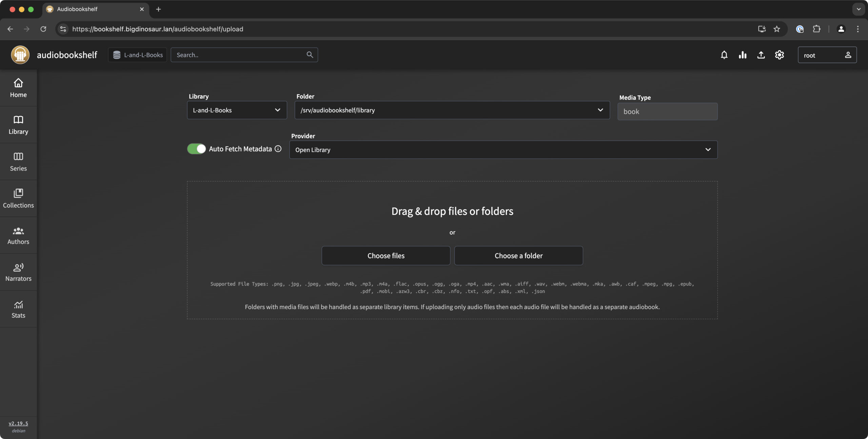Open Narrators page in sidebar
The width and height of the screenshot is (868, 439).
[18, 272]
